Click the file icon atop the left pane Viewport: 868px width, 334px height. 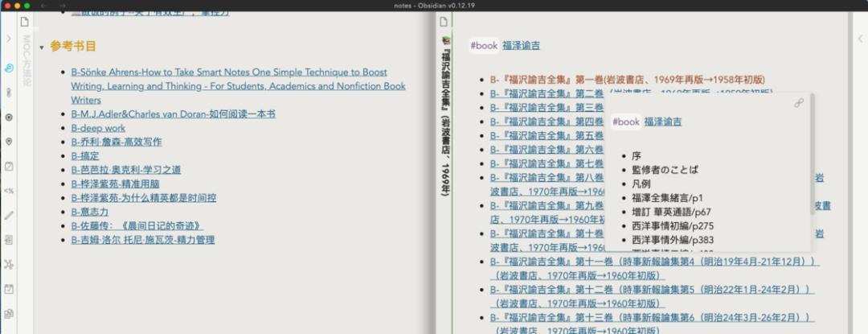[24, 23]
